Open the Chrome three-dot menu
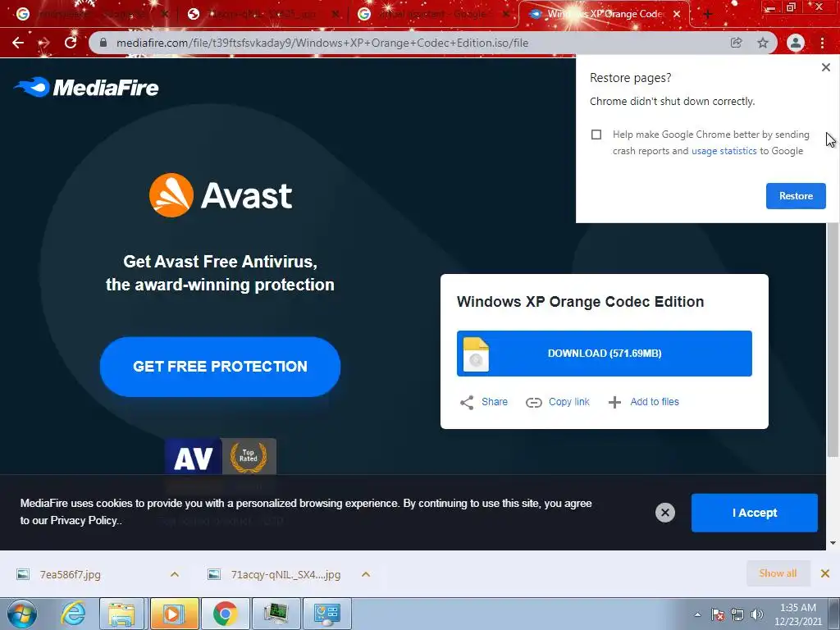The width and height of the screenshot is (840, 630). (x=822, y=43)
